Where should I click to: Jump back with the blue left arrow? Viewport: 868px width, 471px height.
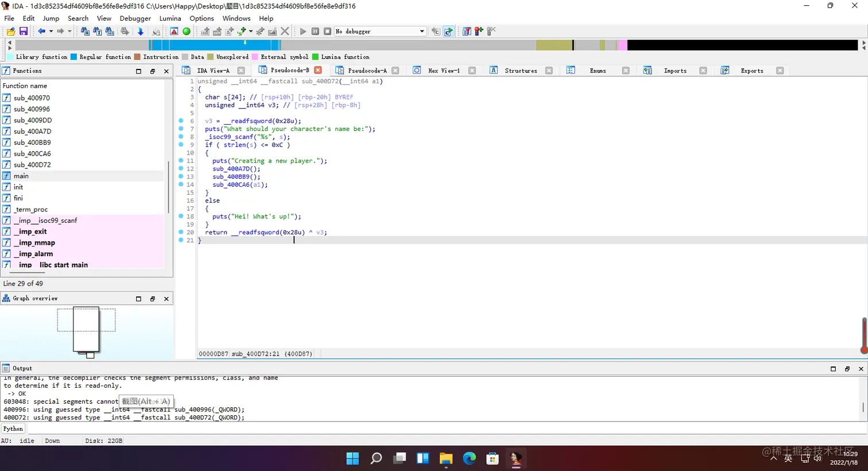click(42, 32)
